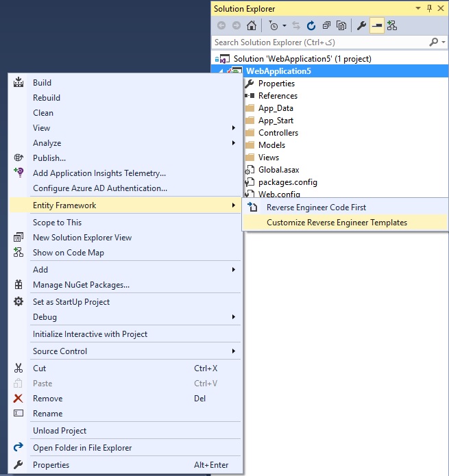Screen dimensions: 449x476
Task: Click the Refresh icon in Solution Explorer
Action: (311, 26)
